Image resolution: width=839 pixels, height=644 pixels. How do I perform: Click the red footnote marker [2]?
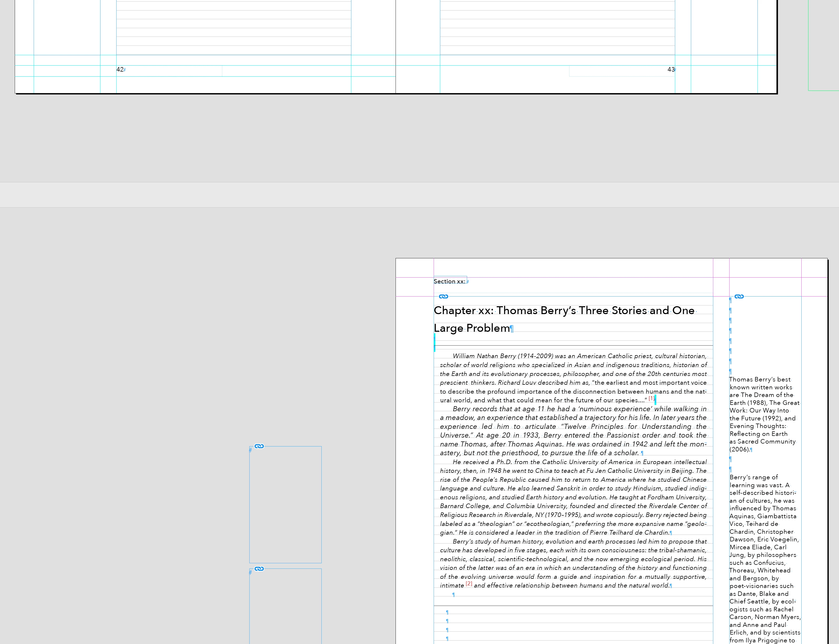(x=469, y=583)
